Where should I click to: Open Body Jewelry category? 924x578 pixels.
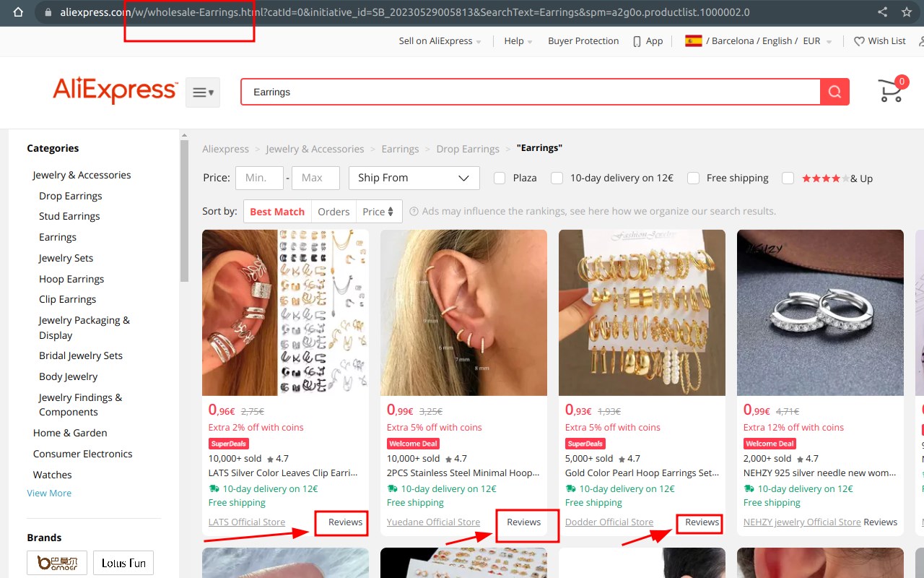point(68,376)
